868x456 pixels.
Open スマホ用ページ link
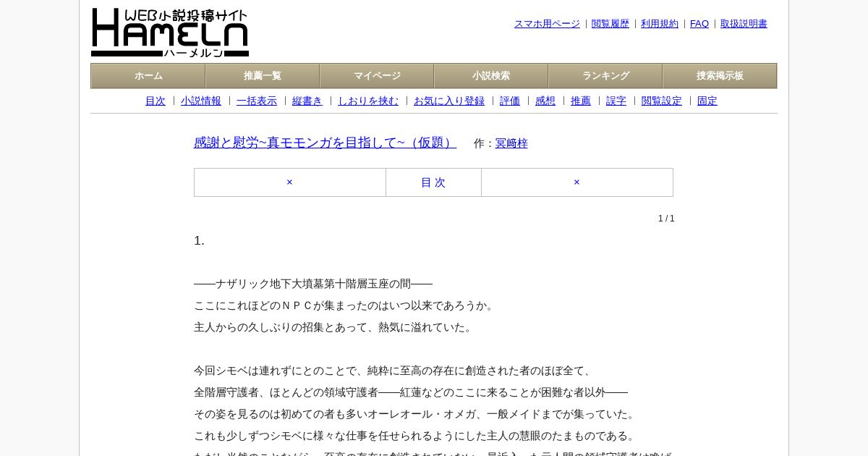(547, 24)
